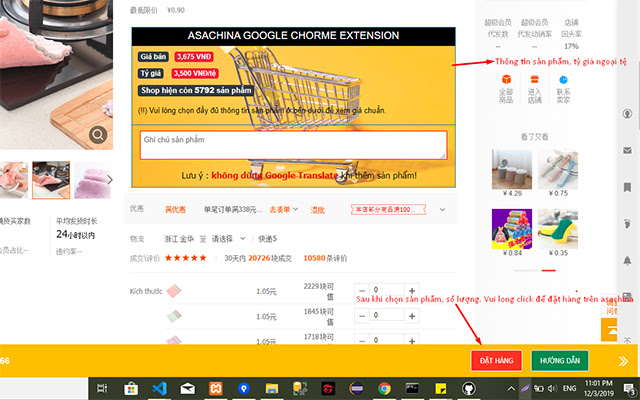Select the active red carousel page indicator

point(549,270)
